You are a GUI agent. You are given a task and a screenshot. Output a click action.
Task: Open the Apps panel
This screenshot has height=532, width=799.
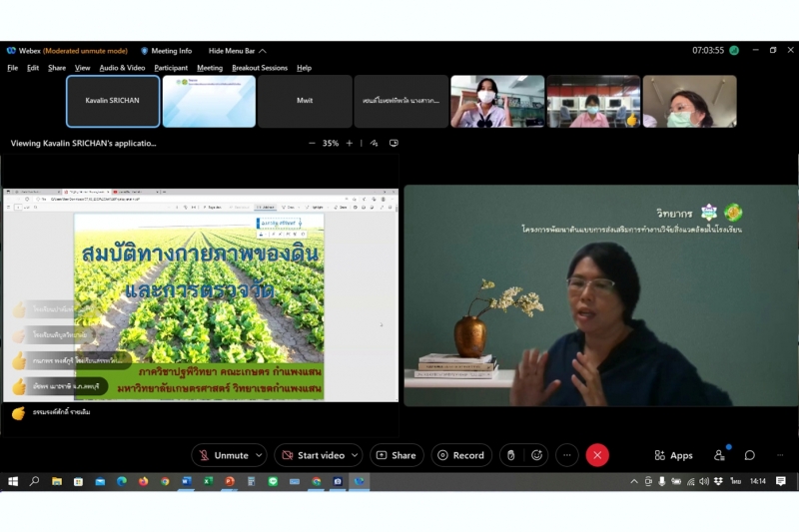pyautogui.click(x=673, y=455)
